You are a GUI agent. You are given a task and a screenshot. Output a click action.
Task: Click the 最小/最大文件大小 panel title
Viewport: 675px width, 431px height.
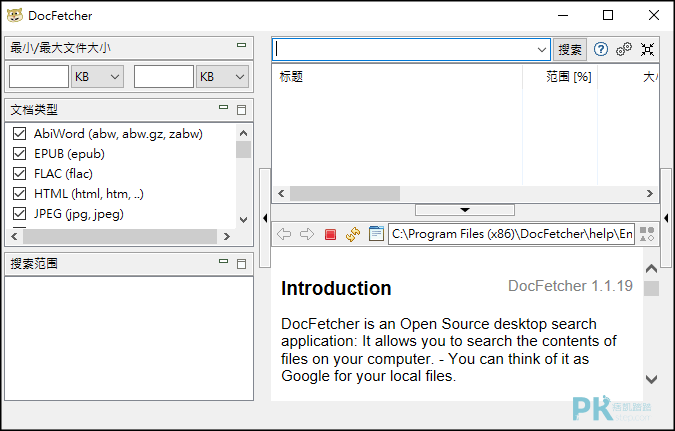60,48
